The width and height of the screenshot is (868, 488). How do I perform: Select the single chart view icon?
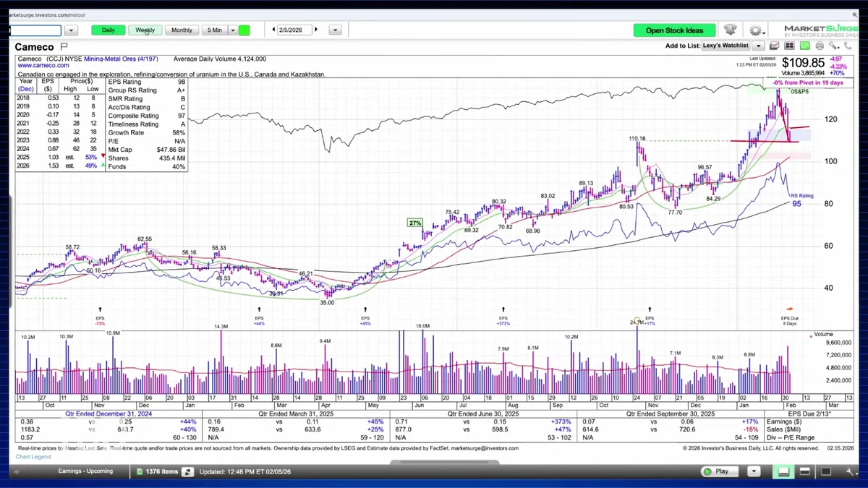coord(774,46)
